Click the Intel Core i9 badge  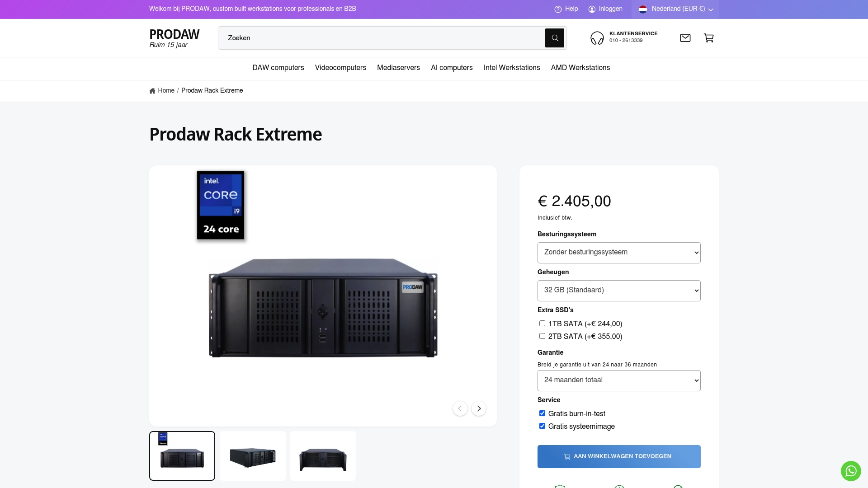(221, 205)
